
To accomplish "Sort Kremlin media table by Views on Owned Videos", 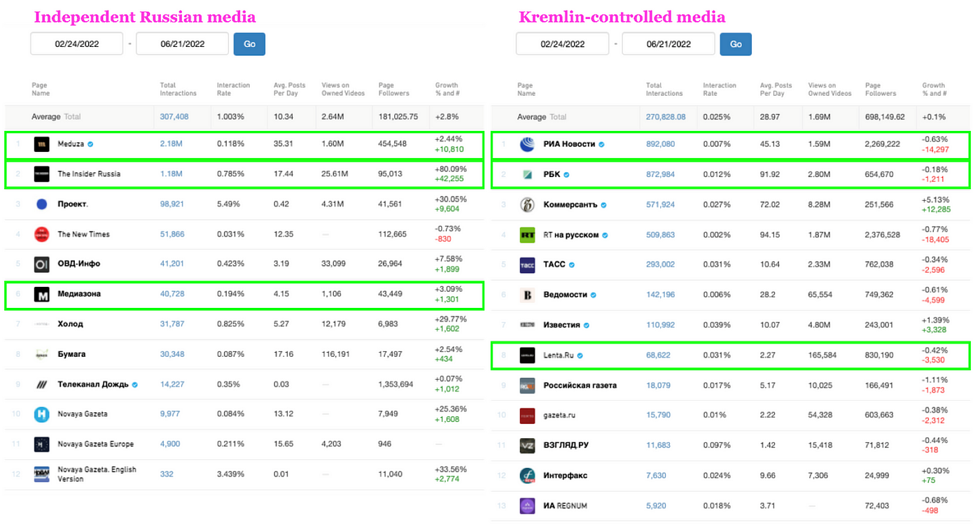I will point(829,90).
